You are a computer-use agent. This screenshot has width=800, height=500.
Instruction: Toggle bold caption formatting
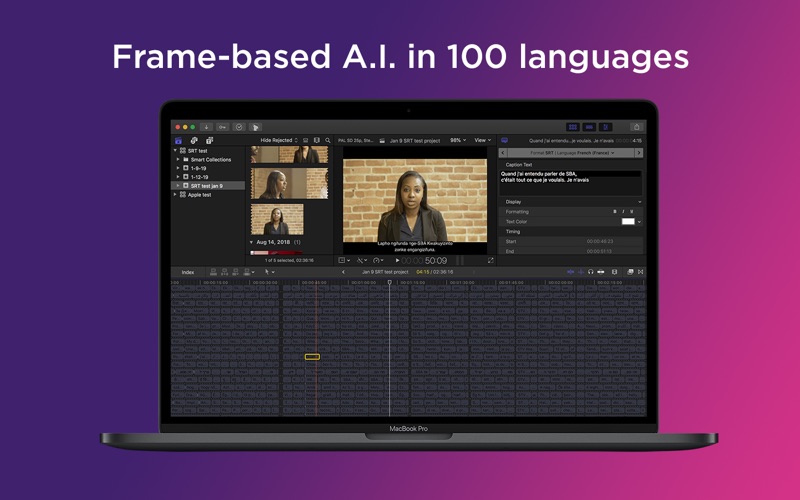tap(613, 211)
